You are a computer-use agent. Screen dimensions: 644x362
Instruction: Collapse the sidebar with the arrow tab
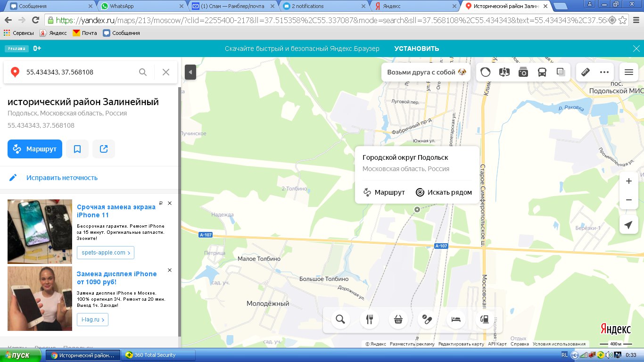[x=190, y=72]
